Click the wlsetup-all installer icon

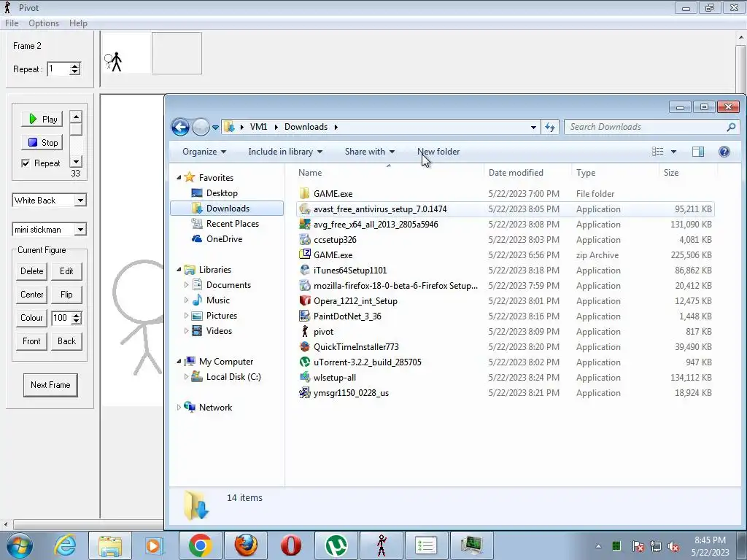tap(305, 377)
